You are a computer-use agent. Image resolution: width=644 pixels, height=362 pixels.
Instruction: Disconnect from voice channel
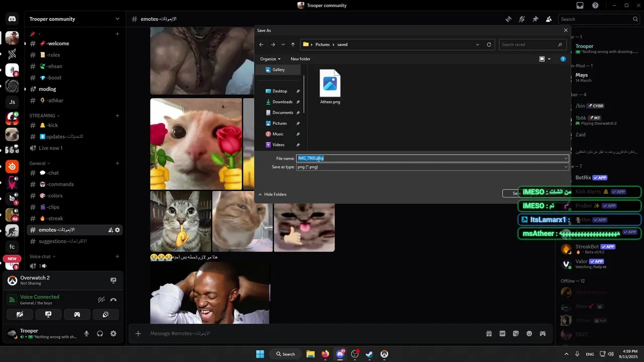pos(113,300)
